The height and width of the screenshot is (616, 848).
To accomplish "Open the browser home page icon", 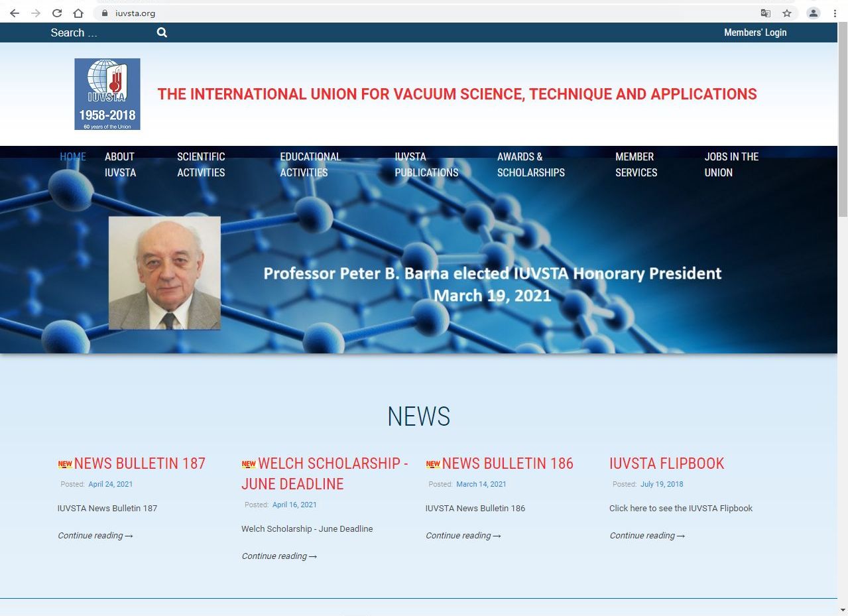I will (x=78, y=13).
